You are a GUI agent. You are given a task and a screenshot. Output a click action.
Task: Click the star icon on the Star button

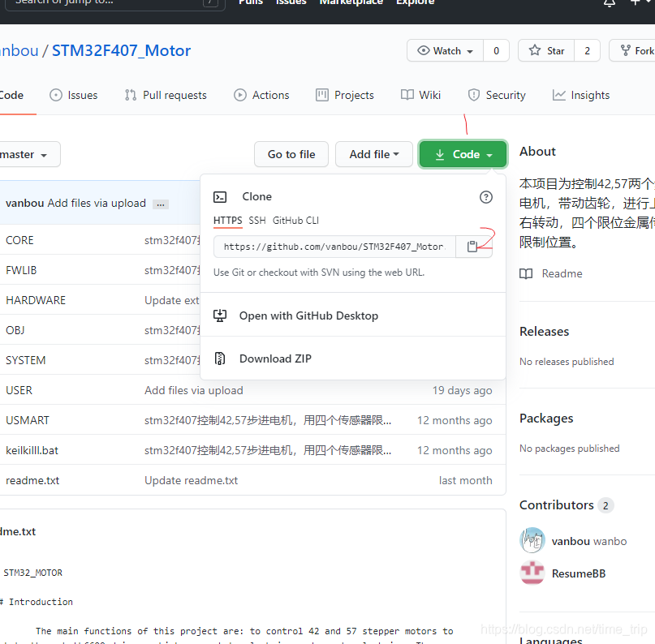535,50
